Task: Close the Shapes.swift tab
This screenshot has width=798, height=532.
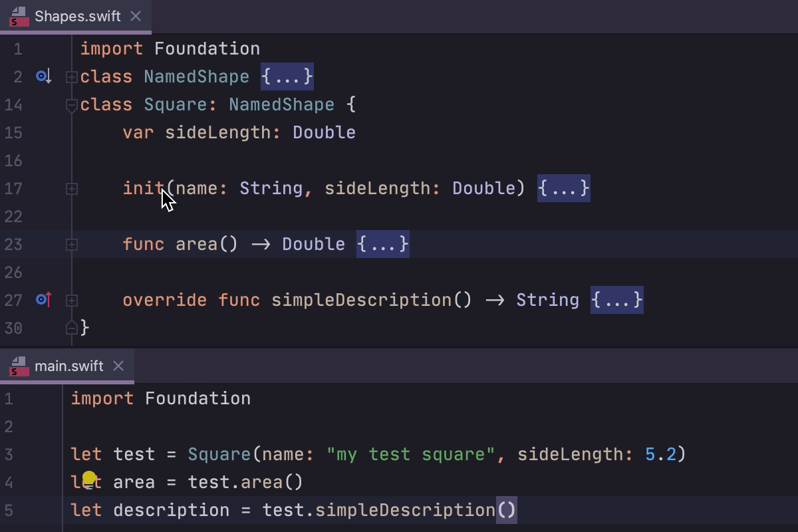Action: tap(136, 17)
